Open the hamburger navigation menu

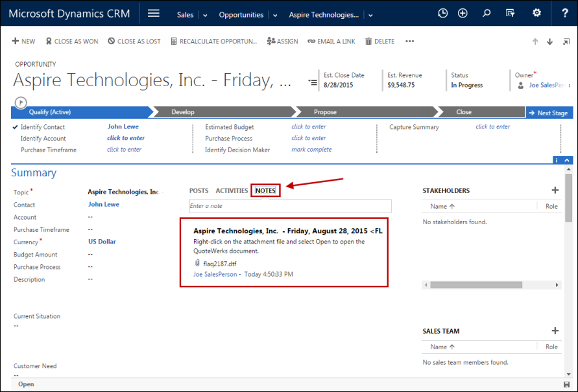[x=154, y=14]
